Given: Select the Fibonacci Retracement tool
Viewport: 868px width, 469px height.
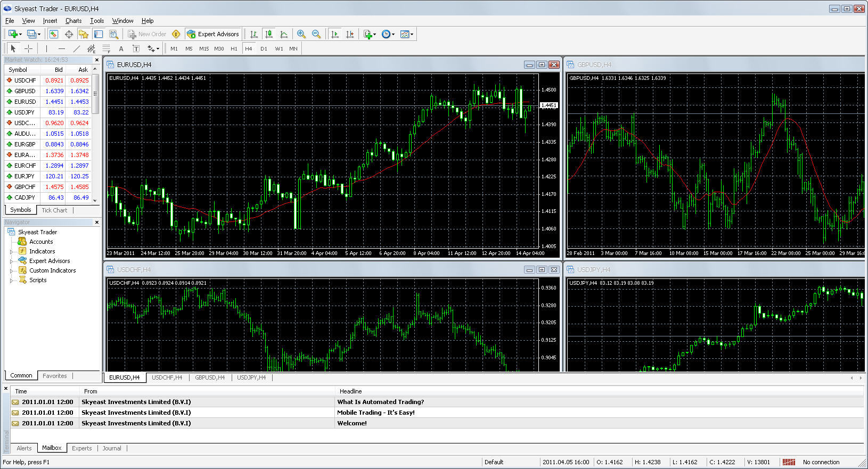Looking at the screenshot, I should pyautogui.click(x=106, y=48).
